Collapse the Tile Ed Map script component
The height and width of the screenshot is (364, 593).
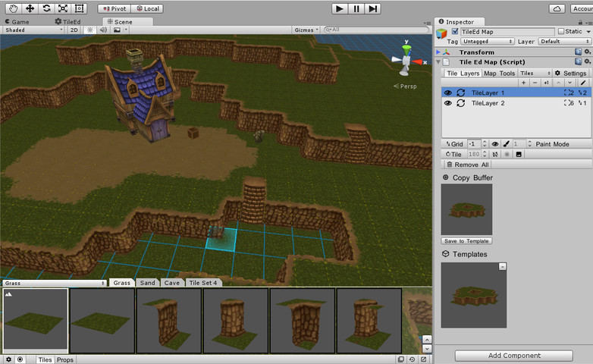coord(439,61)
